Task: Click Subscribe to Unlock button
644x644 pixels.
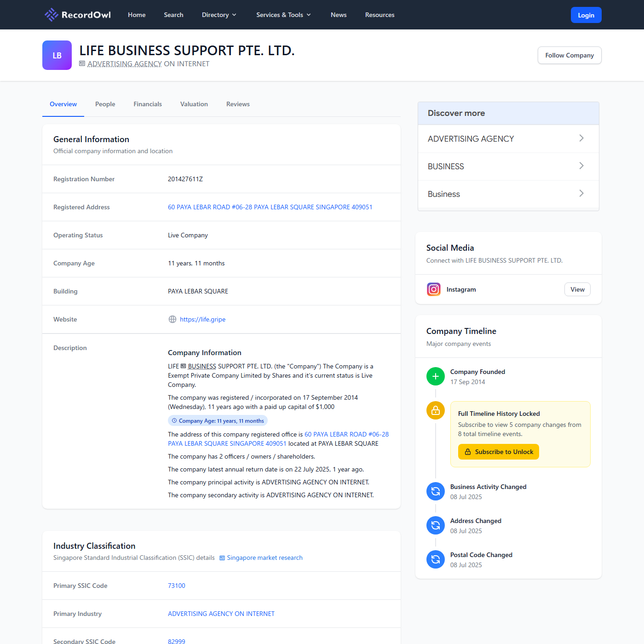Action: [x=499, y=452]
